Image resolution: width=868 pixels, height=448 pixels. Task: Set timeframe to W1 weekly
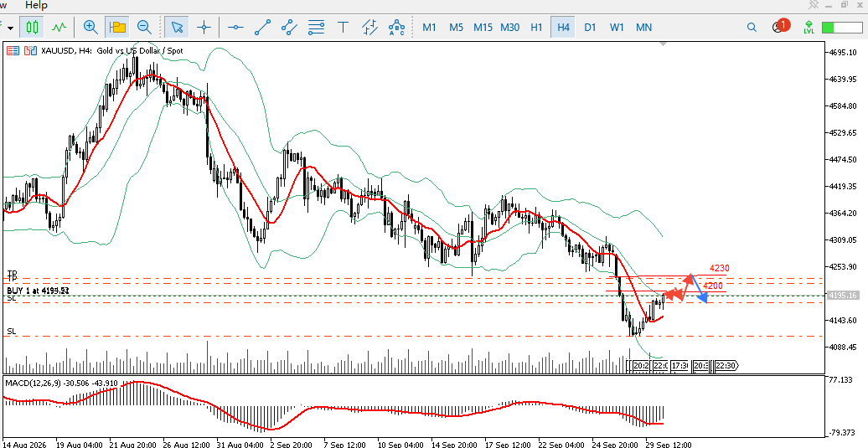pyautogui.click(x=617, y=27)
